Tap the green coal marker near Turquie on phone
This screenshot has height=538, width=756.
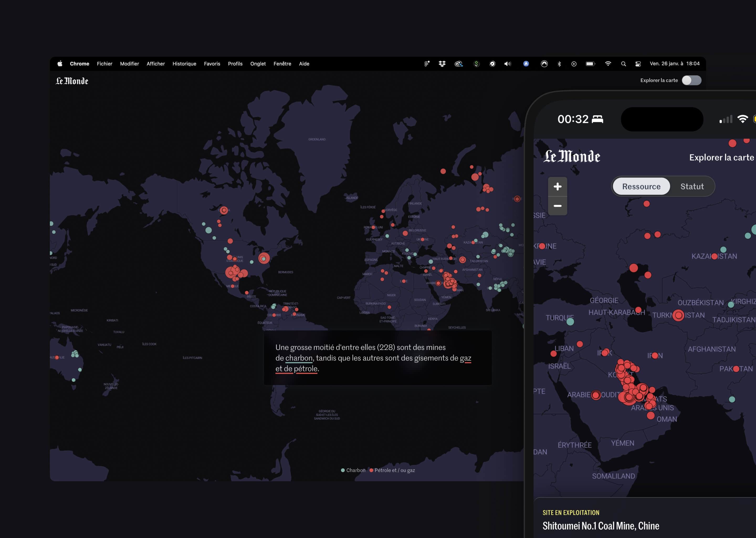[x=570, y=321]
